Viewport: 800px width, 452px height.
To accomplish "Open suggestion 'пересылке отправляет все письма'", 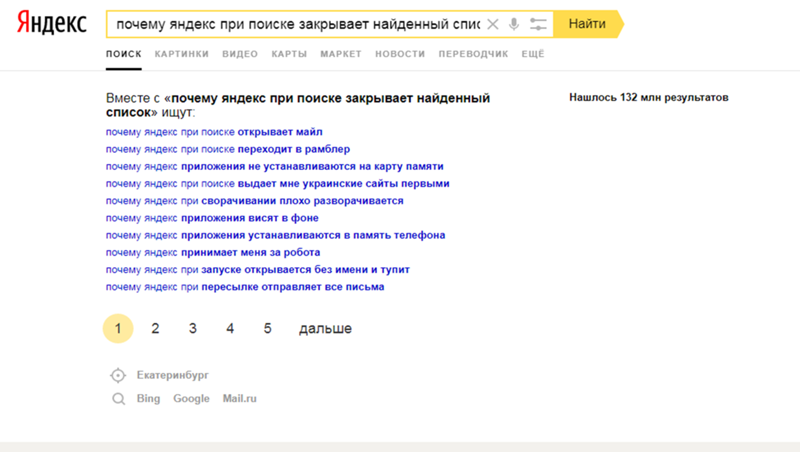I will tap(245, 287).
